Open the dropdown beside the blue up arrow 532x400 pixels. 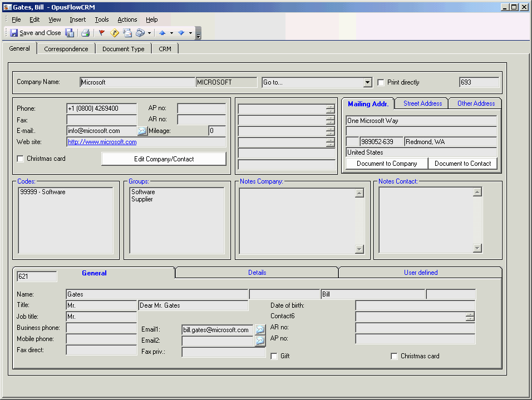171,33
